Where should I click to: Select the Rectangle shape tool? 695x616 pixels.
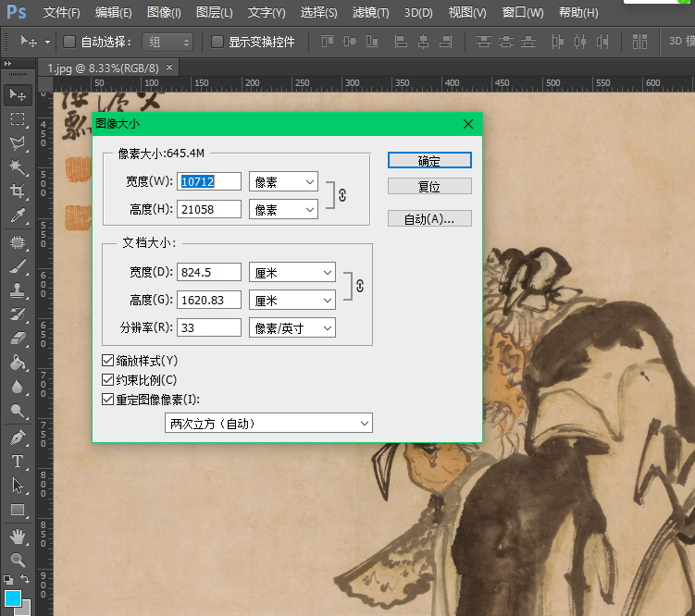click(18, 510)
